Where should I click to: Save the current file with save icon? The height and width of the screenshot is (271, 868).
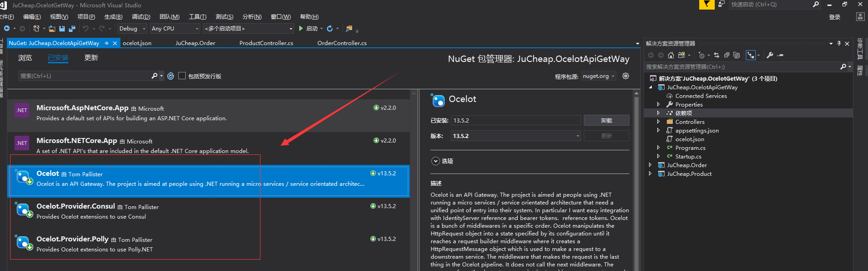tap(62, 28)
